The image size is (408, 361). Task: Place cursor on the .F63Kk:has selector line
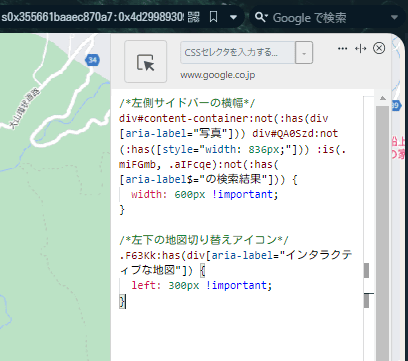(x=236, y=255)
